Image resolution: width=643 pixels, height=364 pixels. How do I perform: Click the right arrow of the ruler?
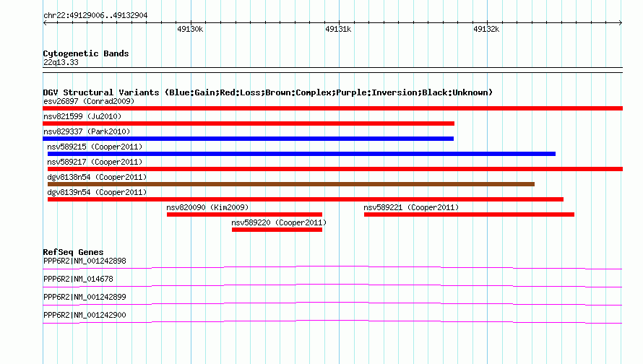pyautogui.click(x=621, y=22)
